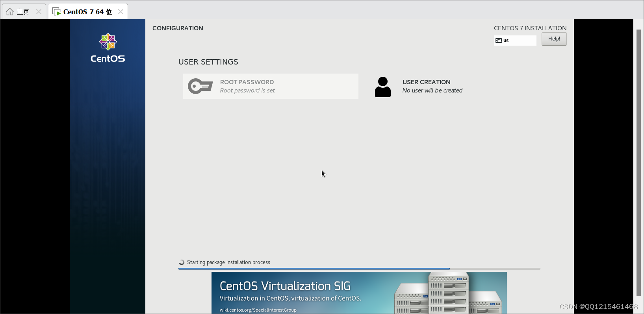Click the vertical scrollbar on the right
Image resolution: width=644 pixels, height=314 pixels.
(638, 163)
